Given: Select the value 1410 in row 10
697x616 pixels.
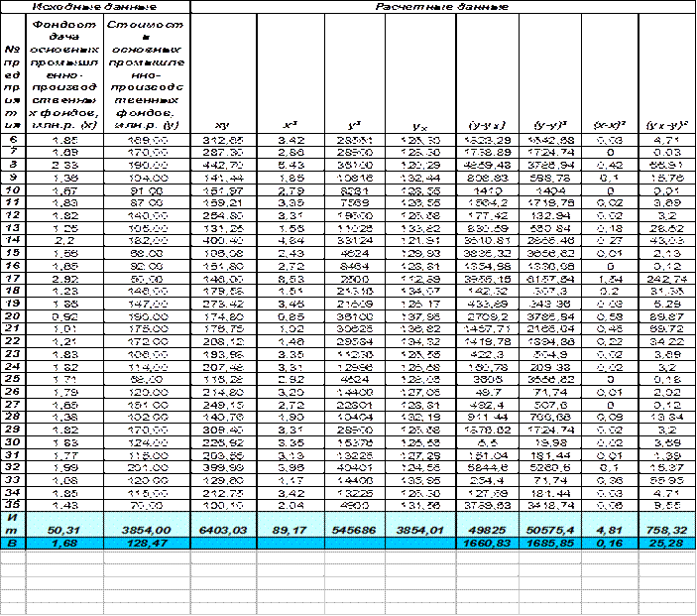Looking at the screenshot, I should pyautogui.click(x=487, y=190).
